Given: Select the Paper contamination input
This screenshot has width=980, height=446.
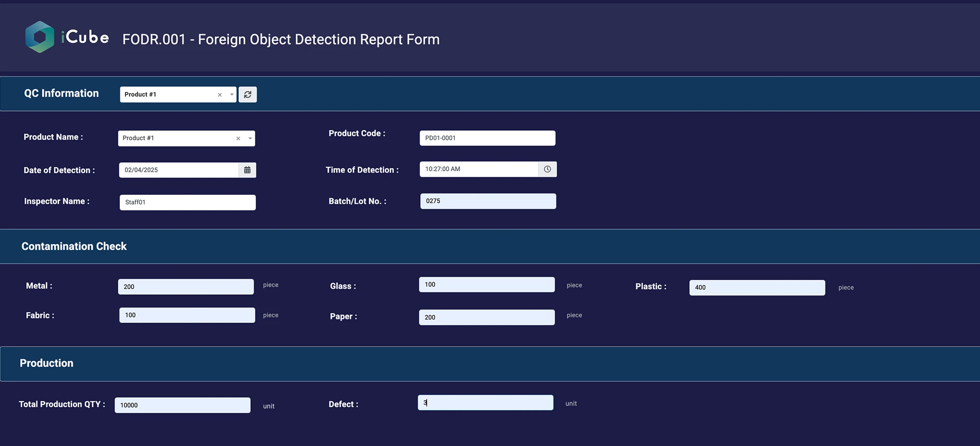Looking at the screenshot, I should click(486, 317).
